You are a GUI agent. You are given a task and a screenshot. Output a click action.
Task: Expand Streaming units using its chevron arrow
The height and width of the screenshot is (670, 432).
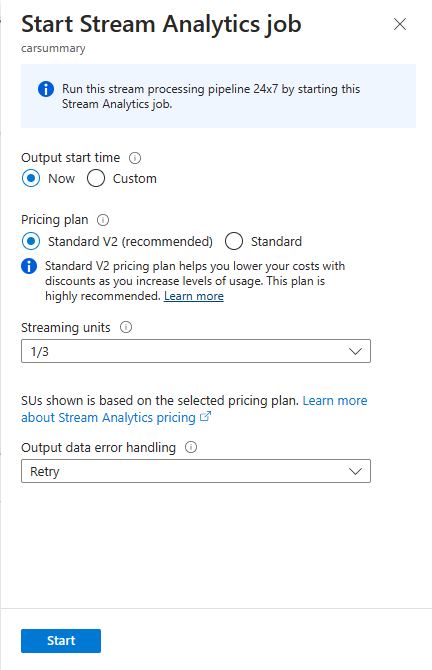coord(356,351)
